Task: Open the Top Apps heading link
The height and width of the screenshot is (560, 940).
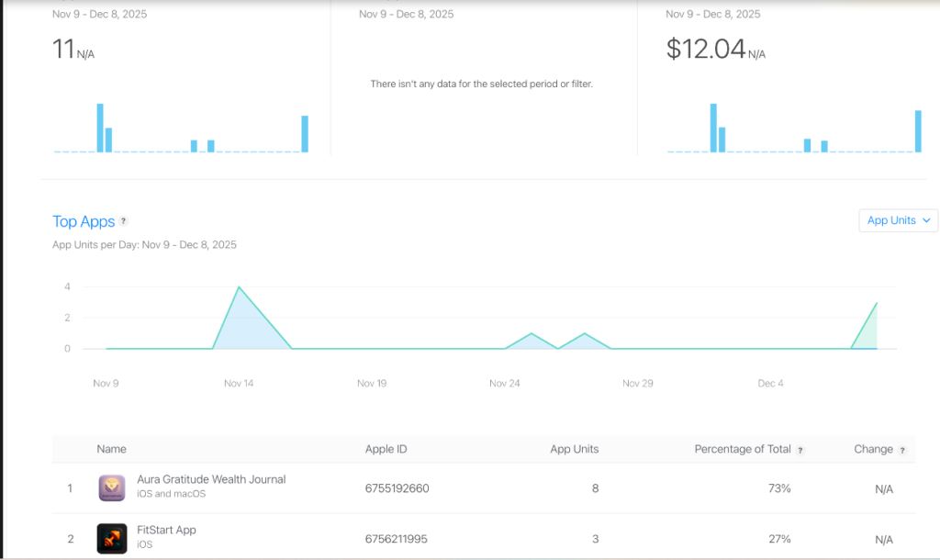Action: [x=84, y=221]
